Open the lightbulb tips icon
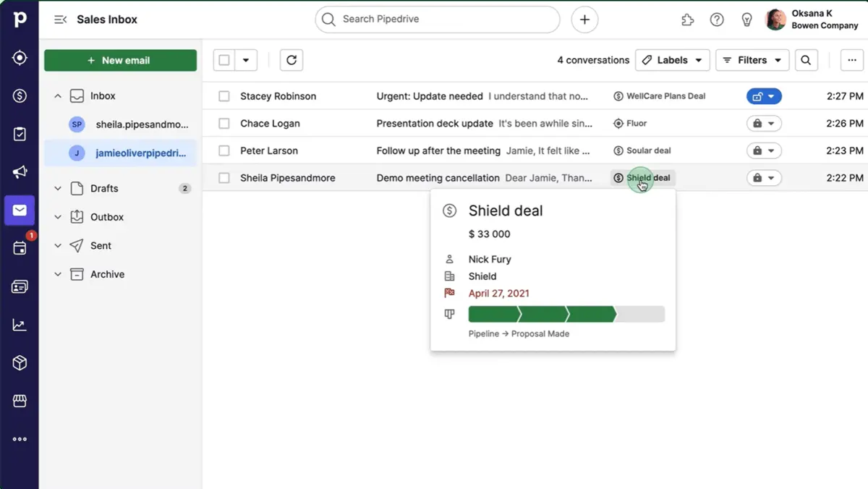 click(747, 20)
